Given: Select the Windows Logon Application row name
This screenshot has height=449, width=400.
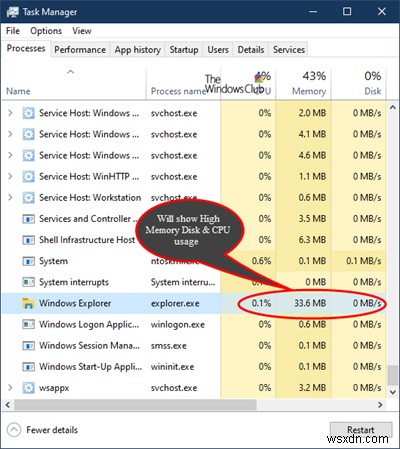Looking at the screenshot, I should (x=89, y=325).
